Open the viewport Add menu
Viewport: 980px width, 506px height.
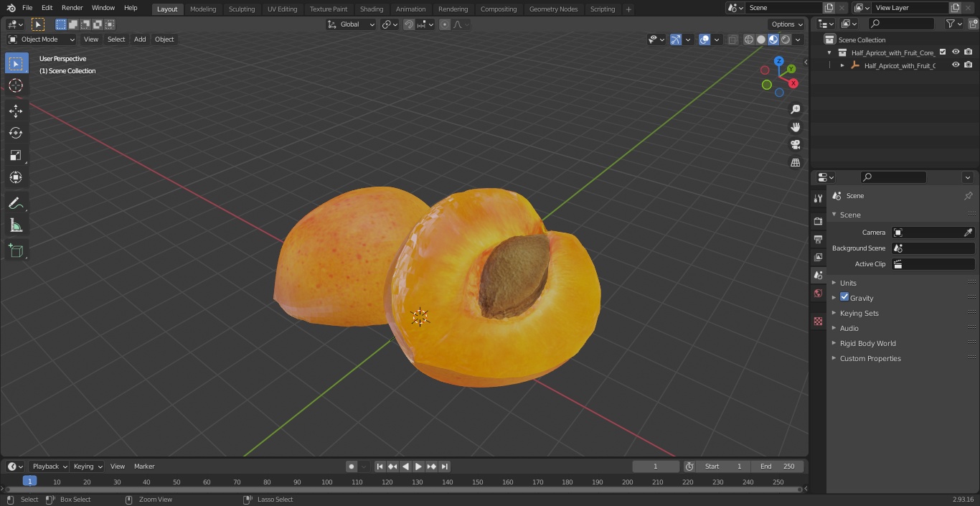tap(140, 39)
